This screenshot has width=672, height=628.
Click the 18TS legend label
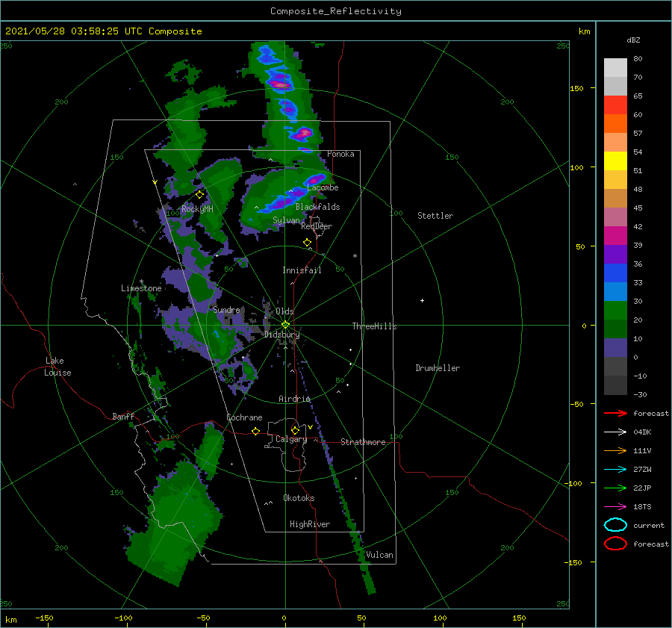coord(642,507)
